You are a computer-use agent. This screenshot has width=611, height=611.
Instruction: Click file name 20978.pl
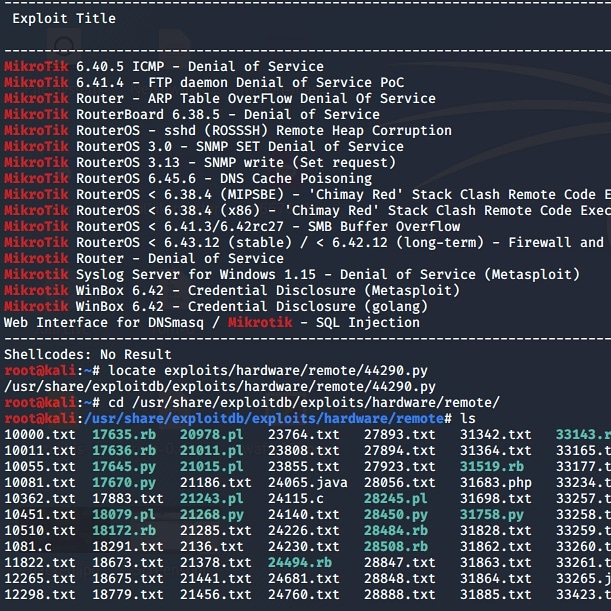(x=212, y=434)
